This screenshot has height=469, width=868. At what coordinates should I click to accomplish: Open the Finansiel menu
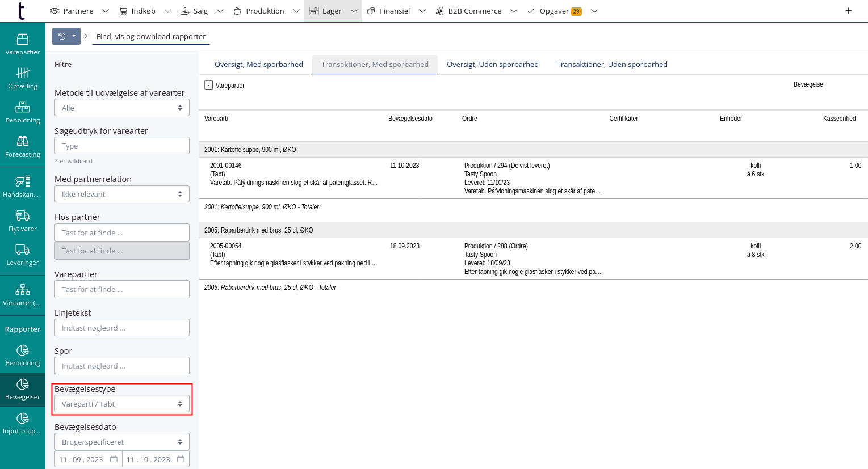point(396,11)
